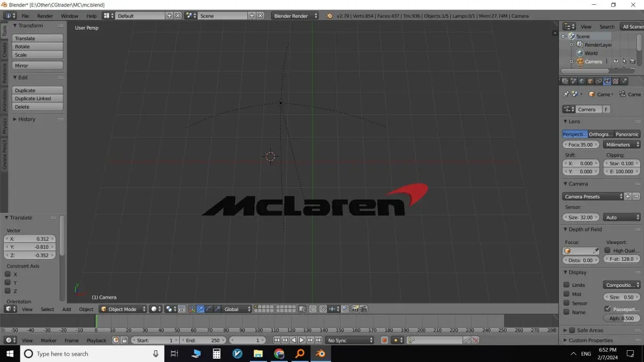The image size is (644, 362).
Task: Toggle the 3D manipulator widget icon
Action: click(192, 309)
